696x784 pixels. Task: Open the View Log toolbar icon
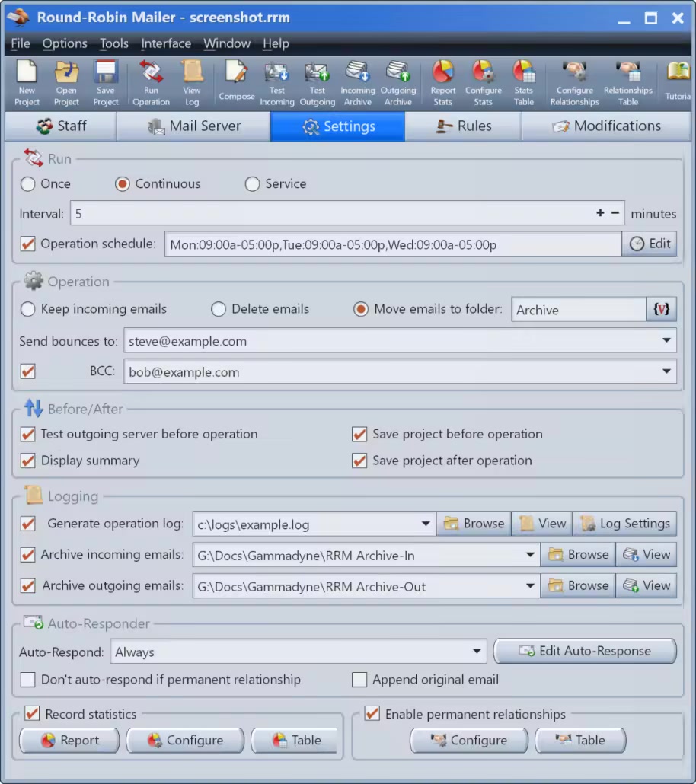(x=192, y=82)
